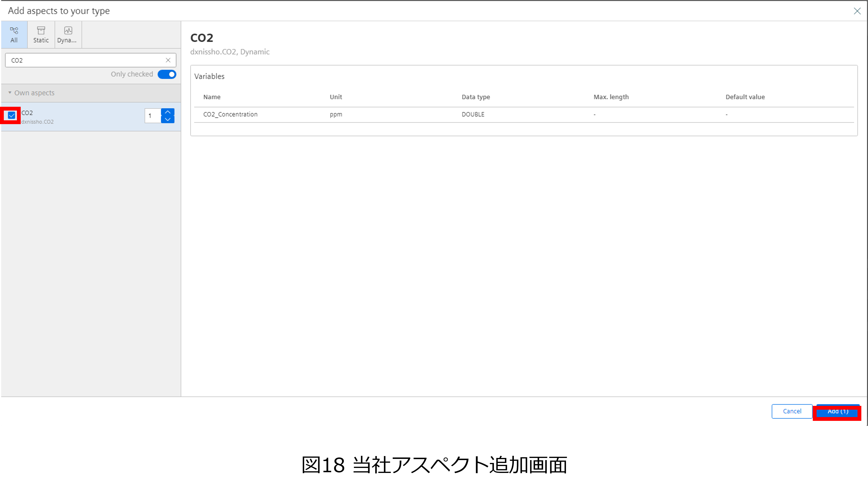Uncheck the CO2 aspect checkbox
Screen dimensions: 868x491
click(11, 116)
